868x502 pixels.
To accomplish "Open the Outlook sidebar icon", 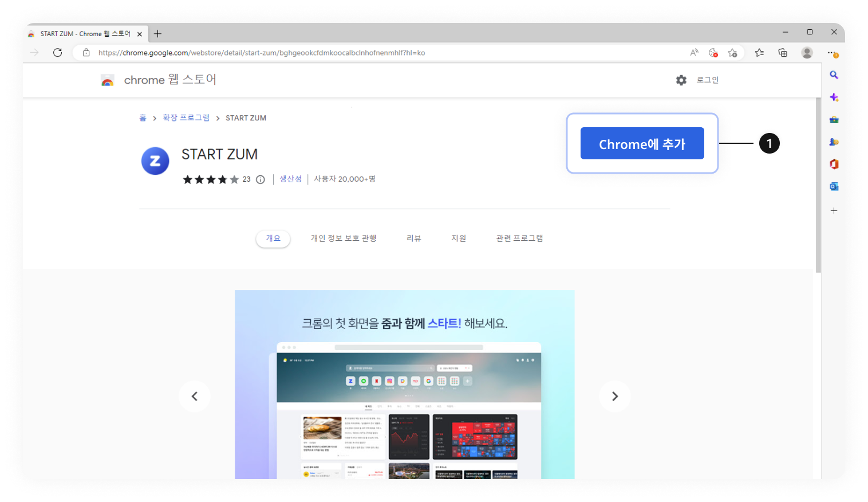I will (834, 186).
